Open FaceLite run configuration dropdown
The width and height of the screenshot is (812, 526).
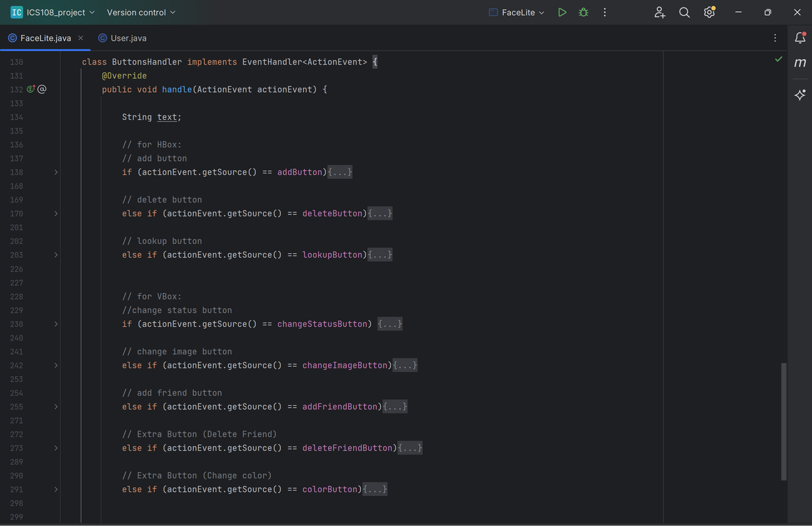(517, 12)
